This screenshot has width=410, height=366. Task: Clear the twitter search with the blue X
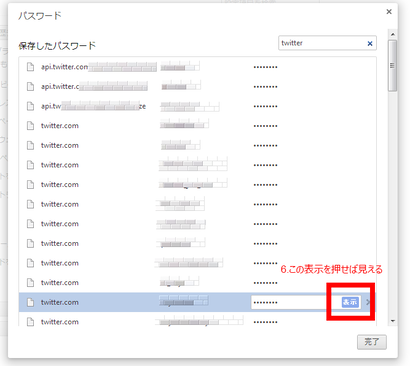(370, 43)
